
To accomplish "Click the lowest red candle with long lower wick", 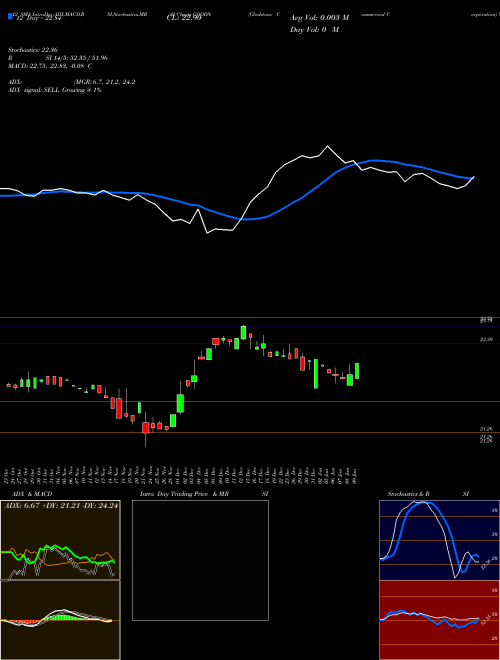I will [x=146, y=429].
